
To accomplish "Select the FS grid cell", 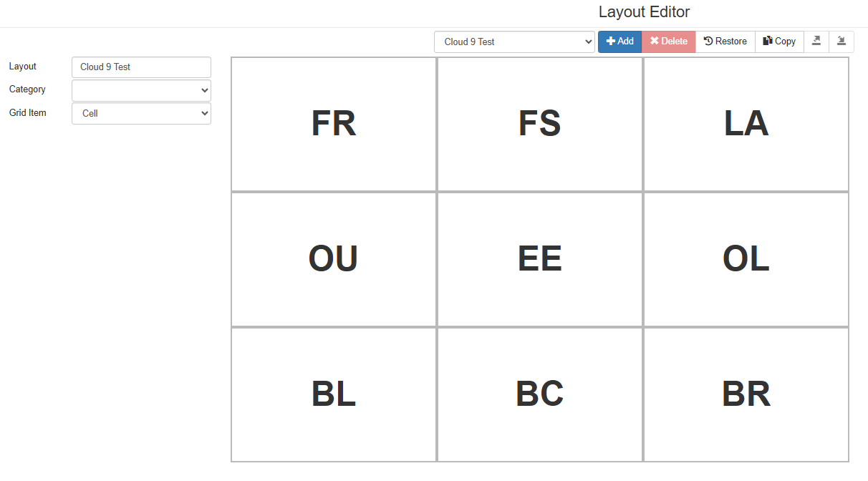I will click(x=540, y=124).
